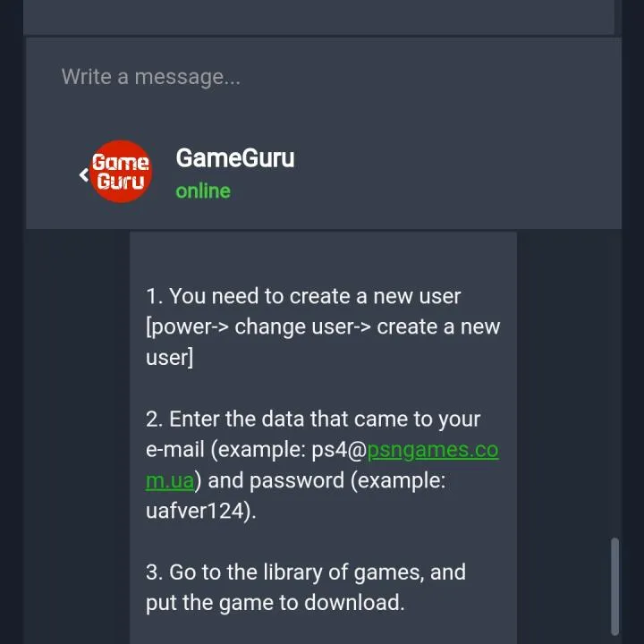The image size is (644, 644).
Task: Click the 'user]' text line
Action: (169, 357)
